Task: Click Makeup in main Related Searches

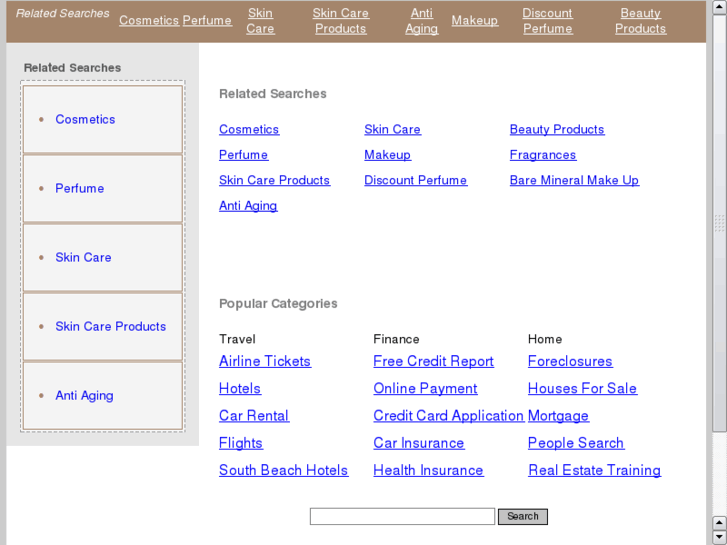Action: point(388,155)
